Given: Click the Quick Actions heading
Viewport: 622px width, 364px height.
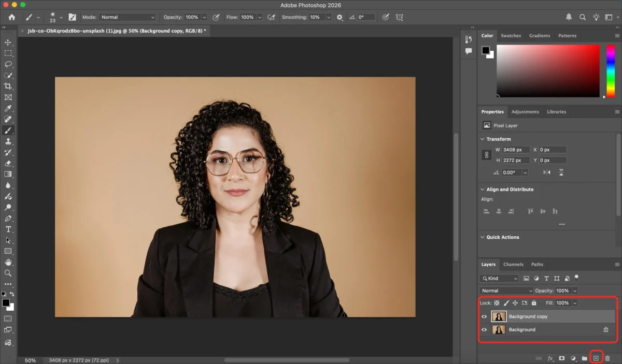Looking at the screenshot, I should click(x=502, y=237).
